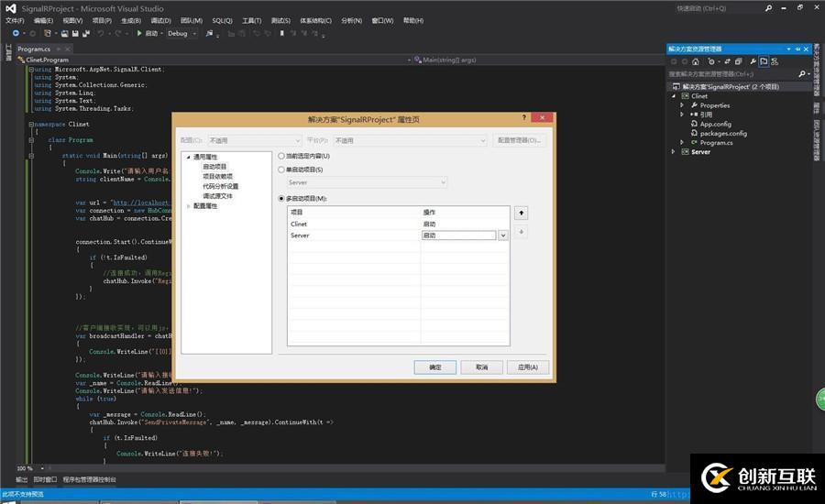Toggle the Solution Explorer preview selected items icon

[x=764, y=61]
